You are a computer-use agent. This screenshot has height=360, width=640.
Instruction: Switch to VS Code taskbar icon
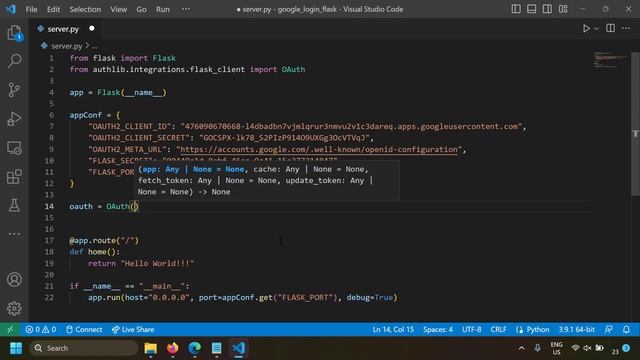[239, 348]
